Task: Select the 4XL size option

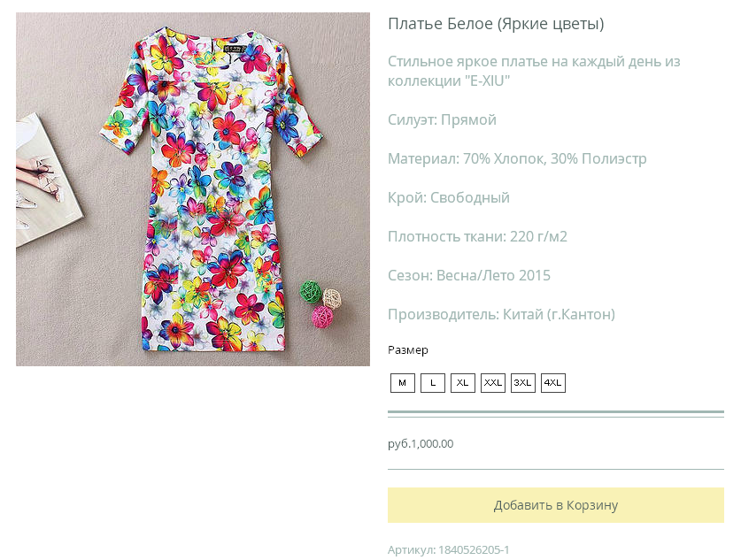Action: 553,382
